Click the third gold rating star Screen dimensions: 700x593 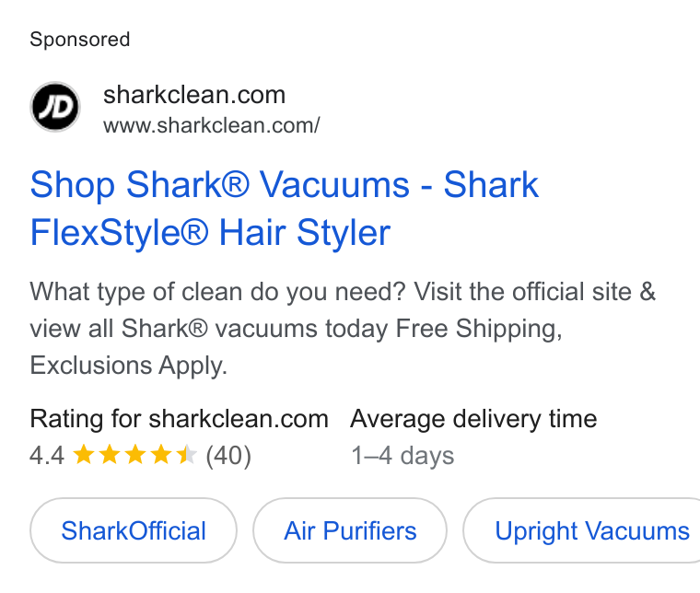pos(135,455)
